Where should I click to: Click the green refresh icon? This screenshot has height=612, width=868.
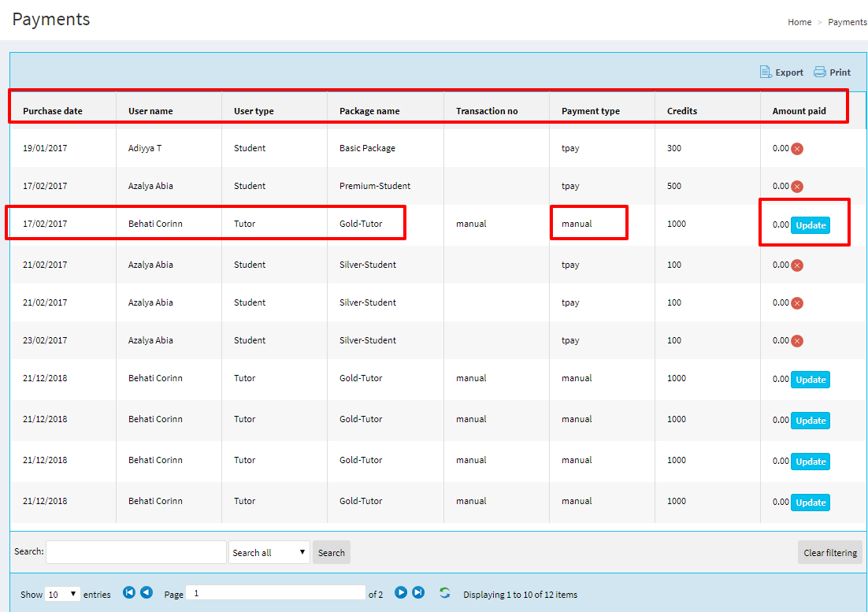pos(445,593)
